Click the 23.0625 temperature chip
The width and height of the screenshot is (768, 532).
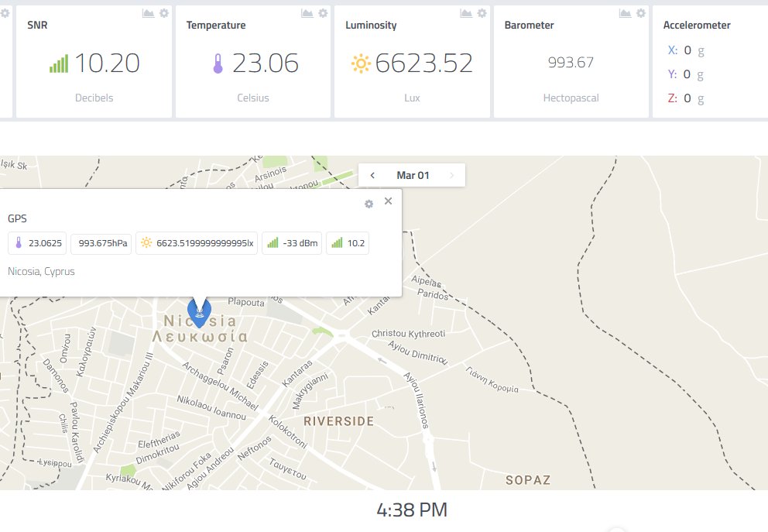coord(37,243)
